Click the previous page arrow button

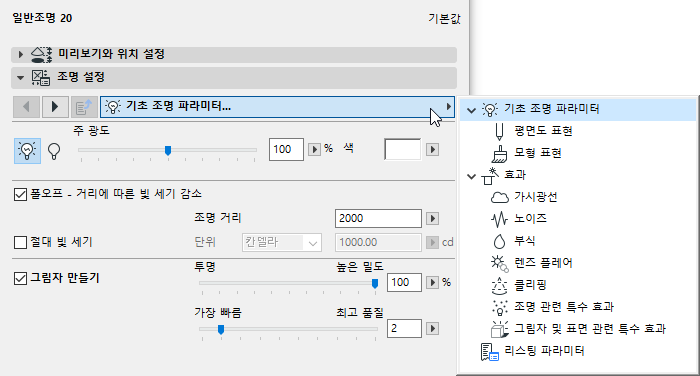26,107
